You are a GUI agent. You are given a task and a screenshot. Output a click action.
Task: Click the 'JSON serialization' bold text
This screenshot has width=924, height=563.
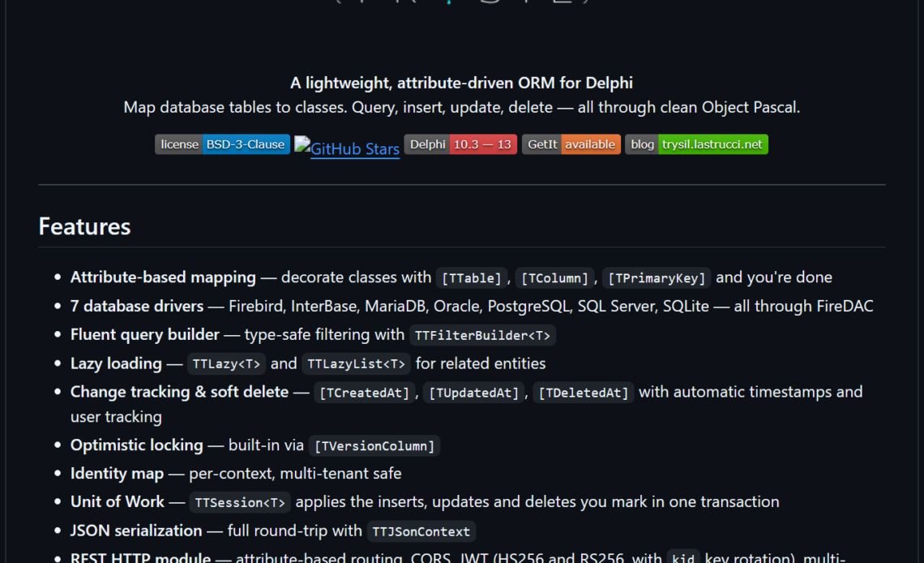(x=136, y=531)
